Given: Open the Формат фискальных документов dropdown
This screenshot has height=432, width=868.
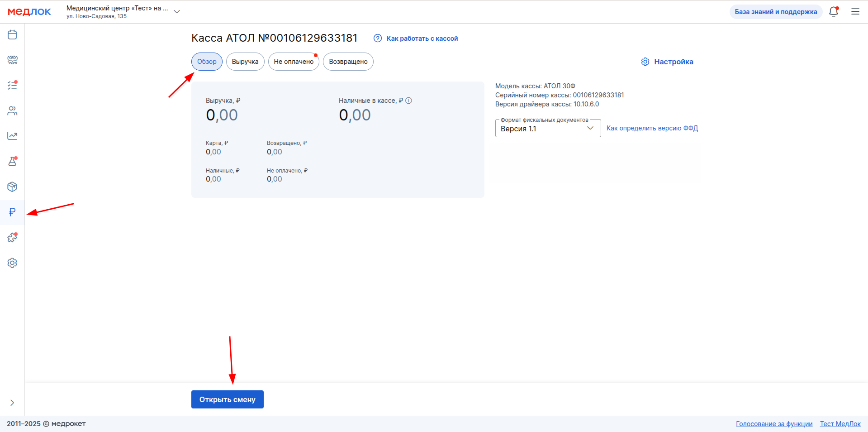Looking at the screenshot, I should tap(548, 129).
